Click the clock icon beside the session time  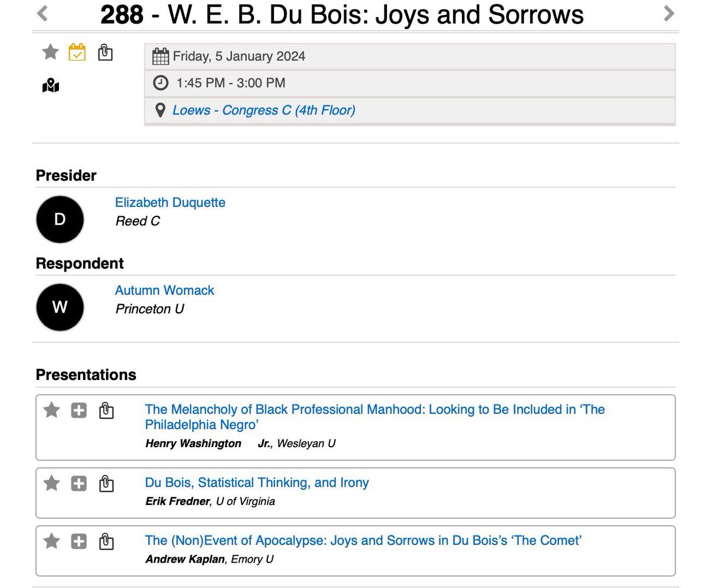pyautogui.click(x=160, y=83)
